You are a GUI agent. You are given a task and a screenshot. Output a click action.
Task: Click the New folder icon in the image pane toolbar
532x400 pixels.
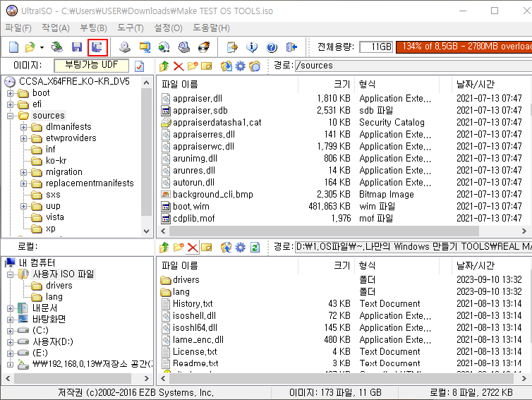pyautogui.click(x=193, y=66)
